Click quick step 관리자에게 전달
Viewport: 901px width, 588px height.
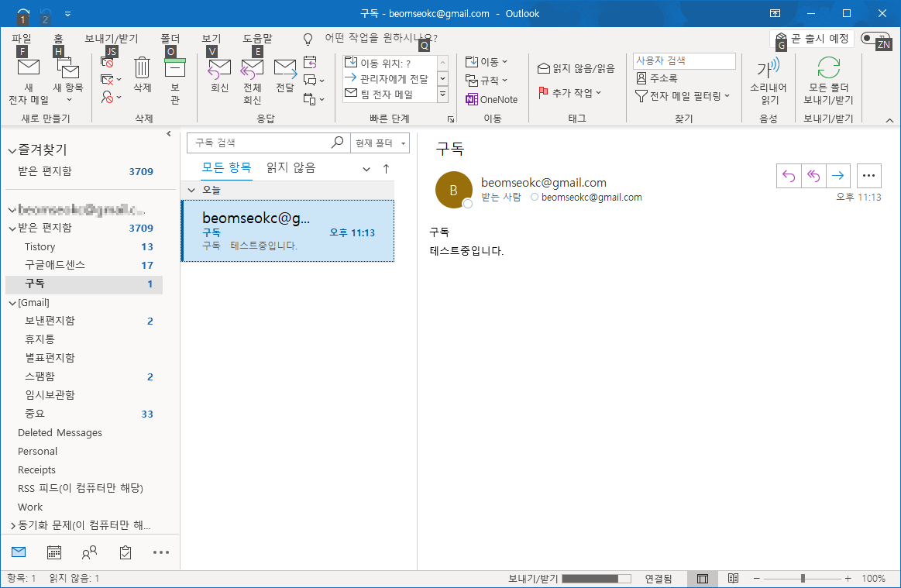point(390,79)
